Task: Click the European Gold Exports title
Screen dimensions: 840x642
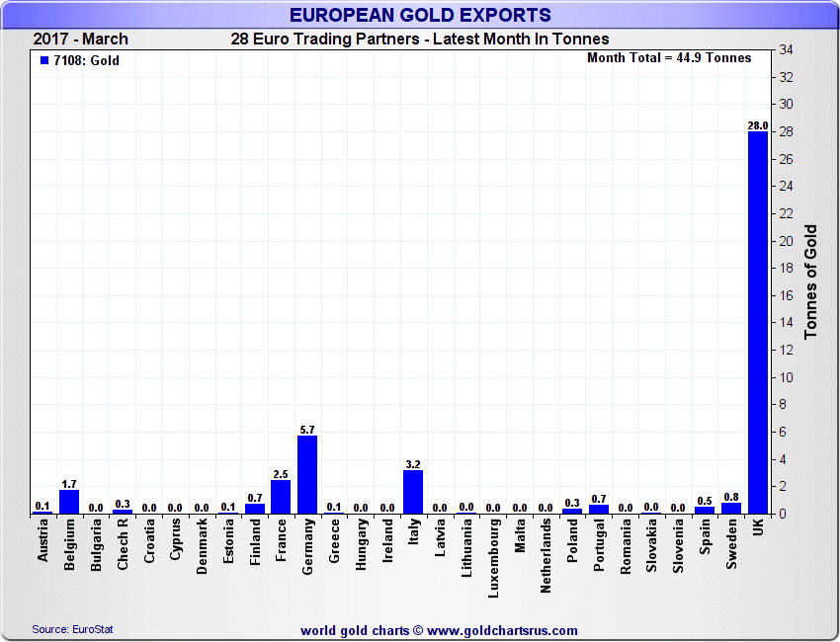Action: [x=420, y=15]
